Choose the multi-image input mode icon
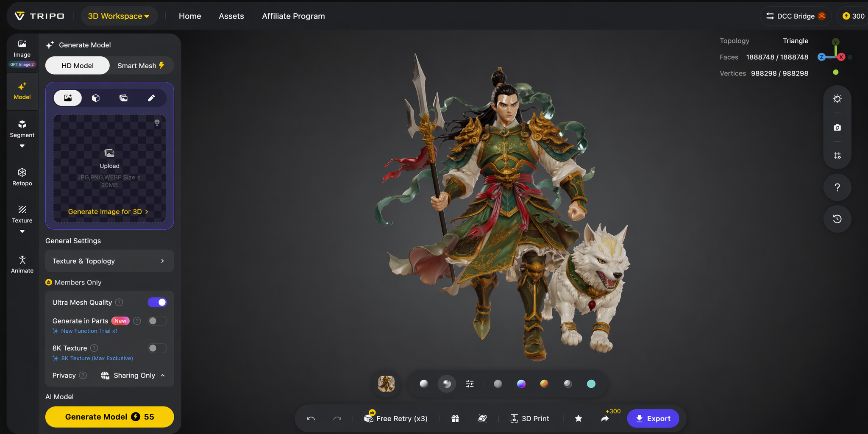868x434 pixels. [x=123, y=98]
